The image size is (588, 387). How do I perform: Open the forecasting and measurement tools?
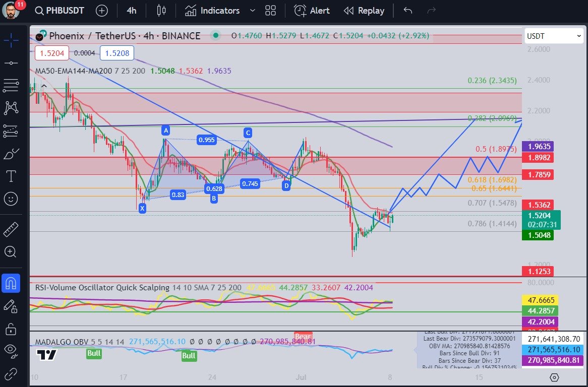(11, 131)
